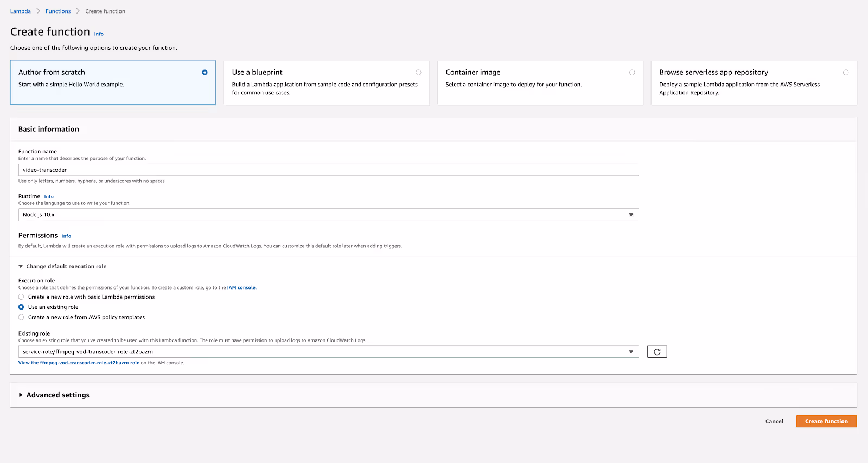Viewport: 868px width, 463px height.
Task: Expand the Advanced settings section
Action: [54, 395]
